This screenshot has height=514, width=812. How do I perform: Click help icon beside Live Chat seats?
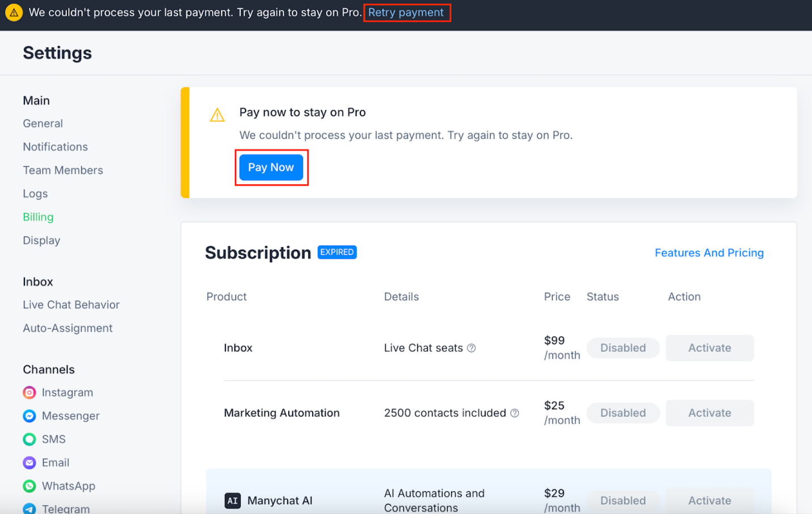(x=471, y=348)
